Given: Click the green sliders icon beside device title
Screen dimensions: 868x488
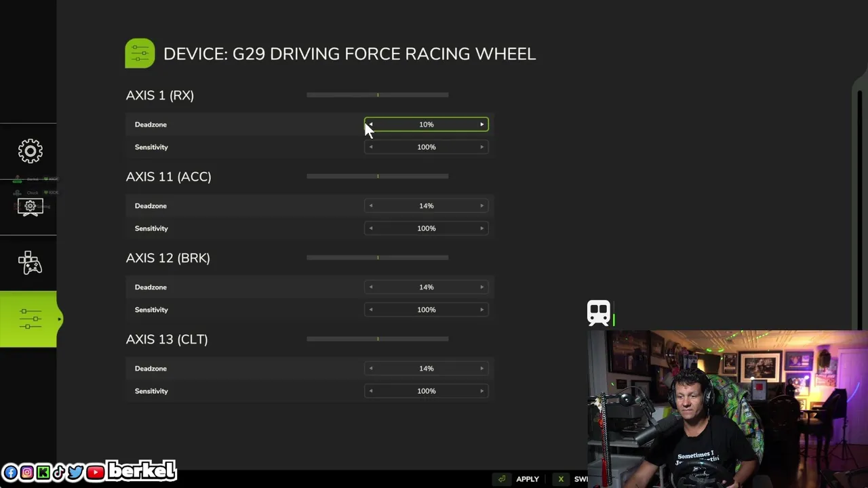Looking at the screenshot, I should coord(140,54).
